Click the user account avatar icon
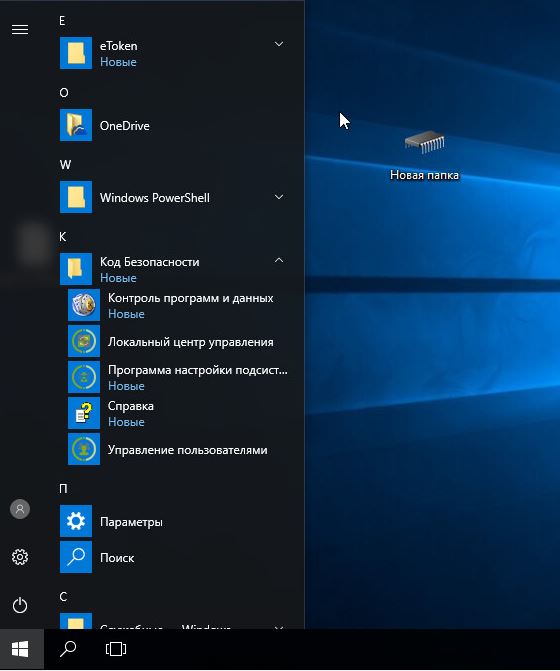This screenshot has width=560, height=671. tap(20, 509)
